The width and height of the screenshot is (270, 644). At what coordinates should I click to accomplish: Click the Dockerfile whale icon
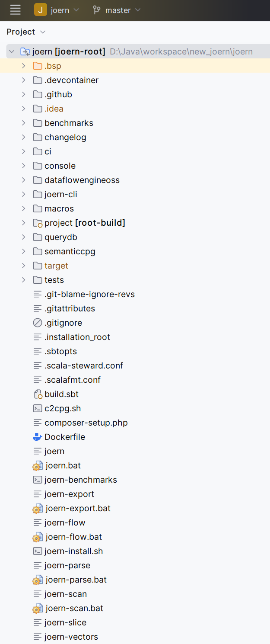[38, 437]
